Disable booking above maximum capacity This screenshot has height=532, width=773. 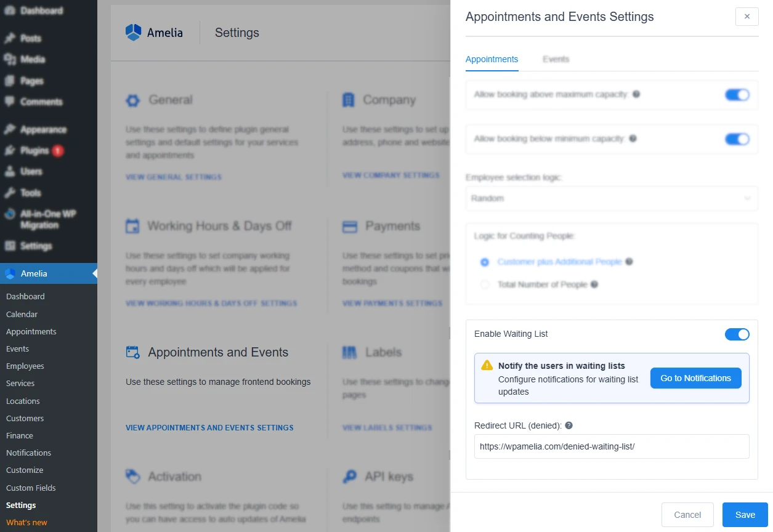(x=737, y=95)
